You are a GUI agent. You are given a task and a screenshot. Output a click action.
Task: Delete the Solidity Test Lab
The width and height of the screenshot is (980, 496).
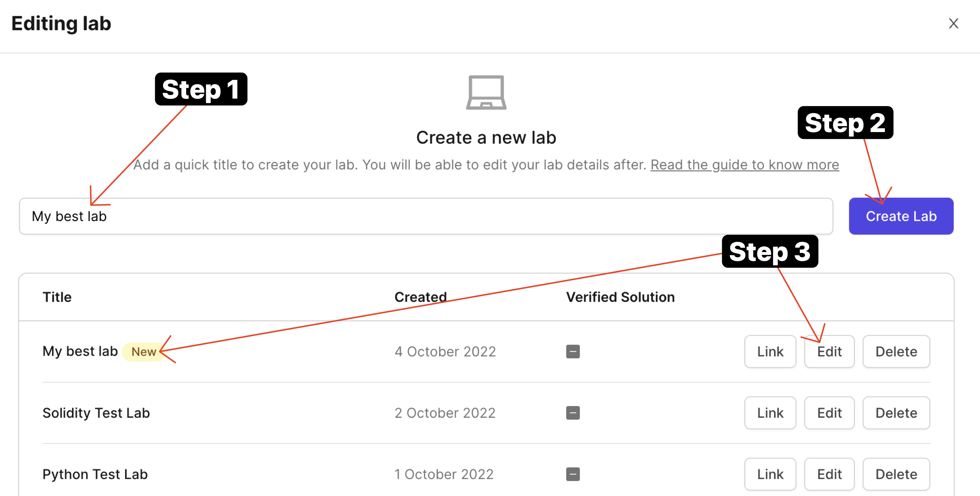pos(896,413)
